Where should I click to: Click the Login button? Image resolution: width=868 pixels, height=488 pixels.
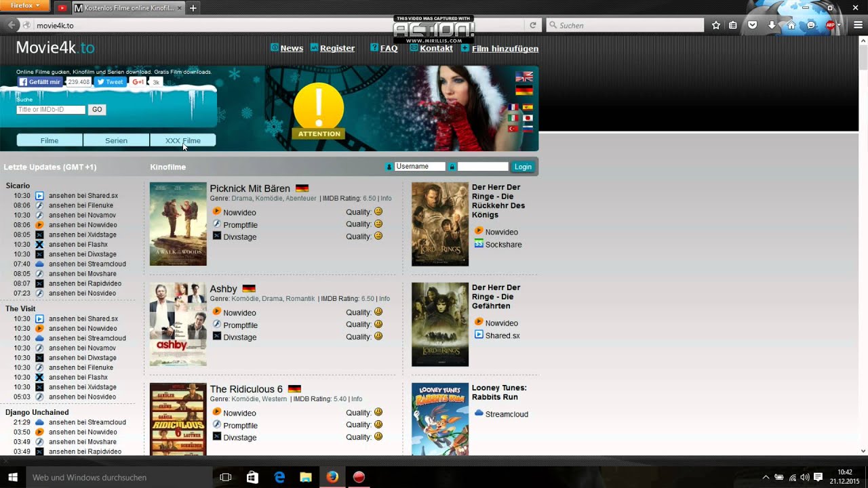(x=523, y=167)
